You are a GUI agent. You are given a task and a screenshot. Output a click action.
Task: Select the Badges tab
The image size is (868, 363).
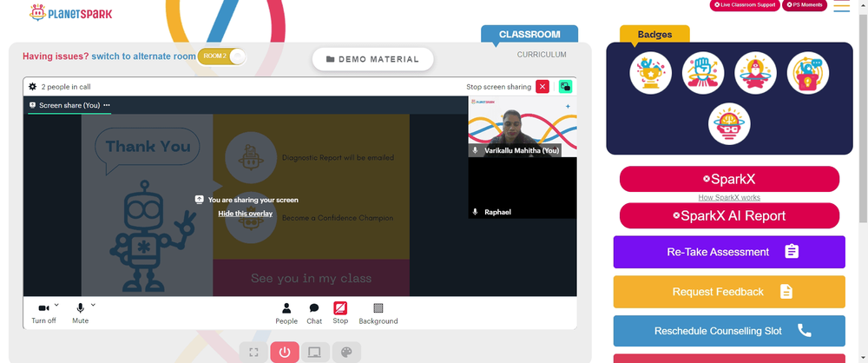pyautogui.click(x=654, y=35)
